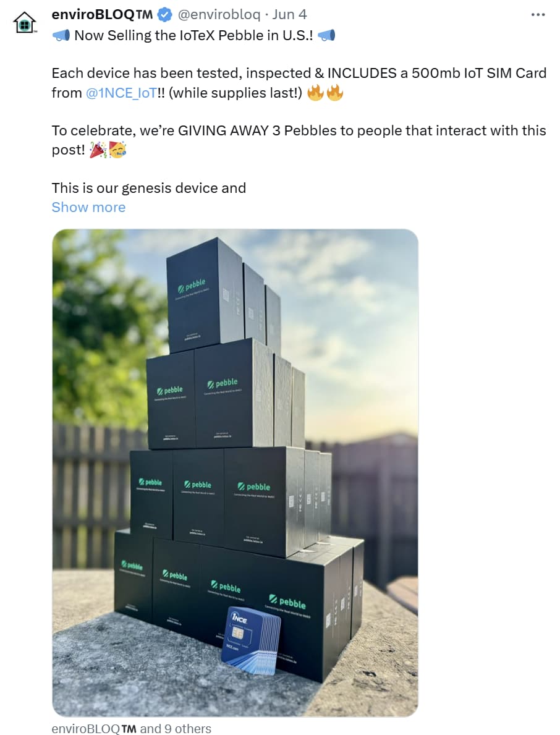Image resolution: width=560 pixels, height=735 pixels.
Task: Expand the post with Show more
Action: pyautogui.click(x=88, y=207)
